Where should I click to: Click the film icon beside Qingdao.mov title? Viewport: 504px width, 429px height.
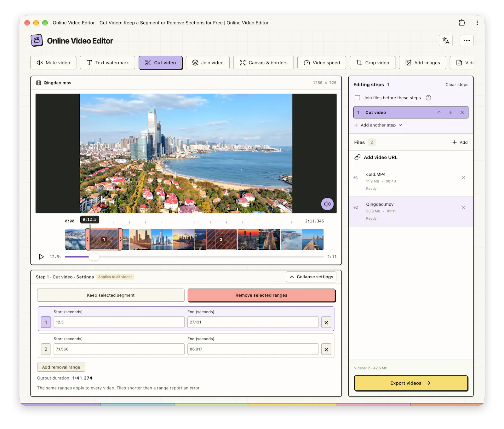click(x=39, y=83)
